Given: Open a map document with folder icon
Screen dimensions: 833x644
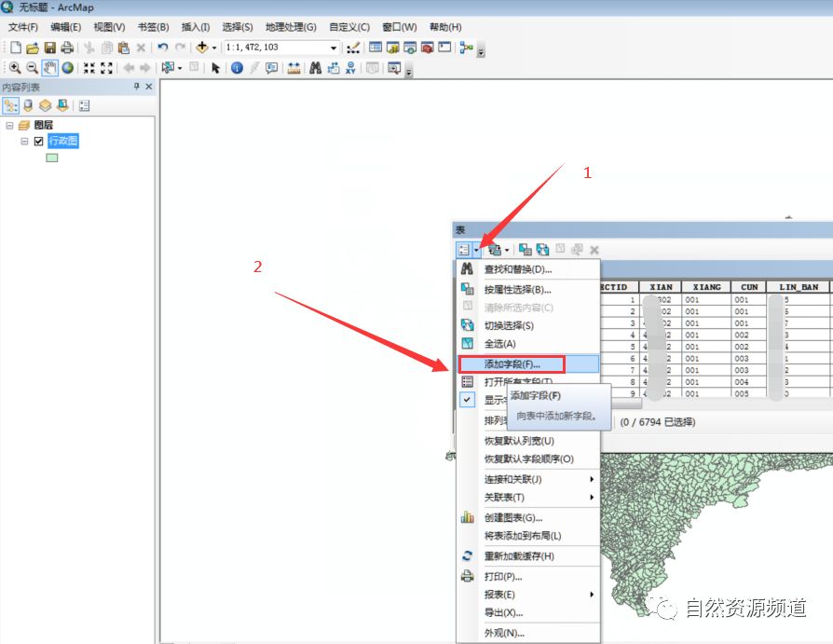Looking at the screenshot, I should tap(33, 48).
